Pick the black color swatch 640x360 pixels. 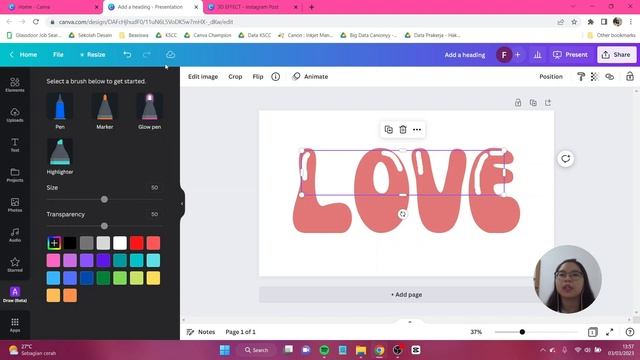pos(70,243)
